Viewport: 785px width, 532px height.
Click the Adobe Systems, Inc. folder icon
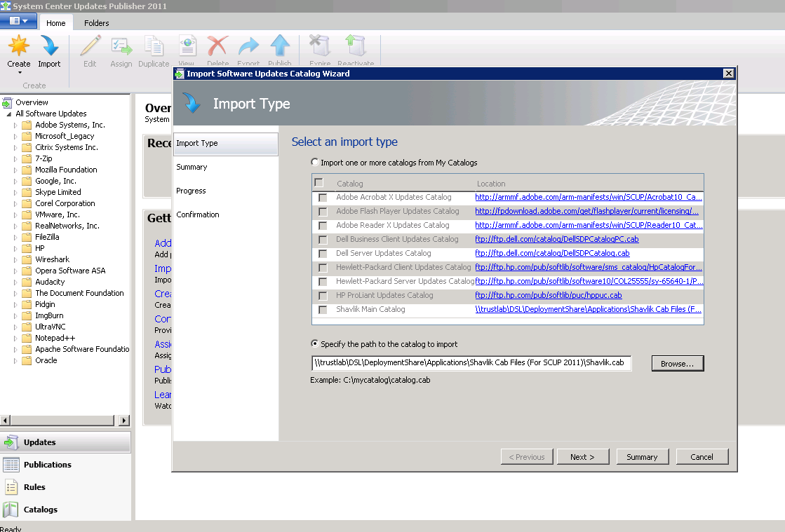click(x=27, y=125)
